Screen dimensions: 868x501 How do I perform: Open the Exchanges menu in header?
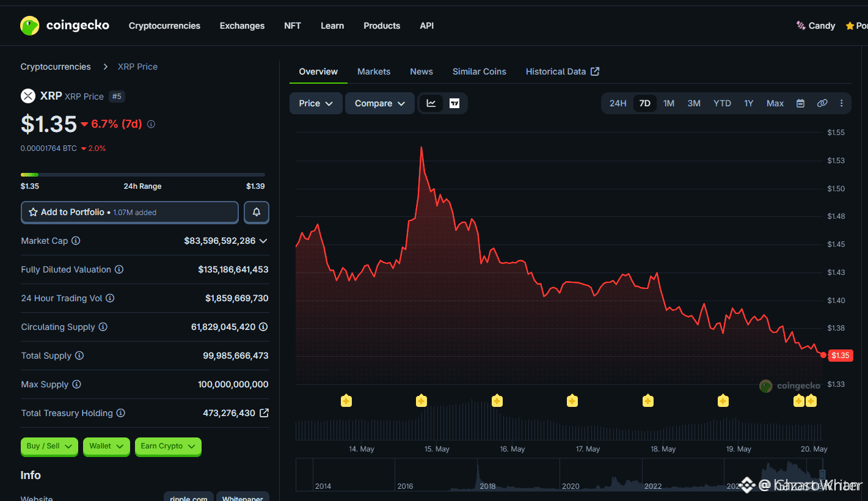(x=243, y=26)
